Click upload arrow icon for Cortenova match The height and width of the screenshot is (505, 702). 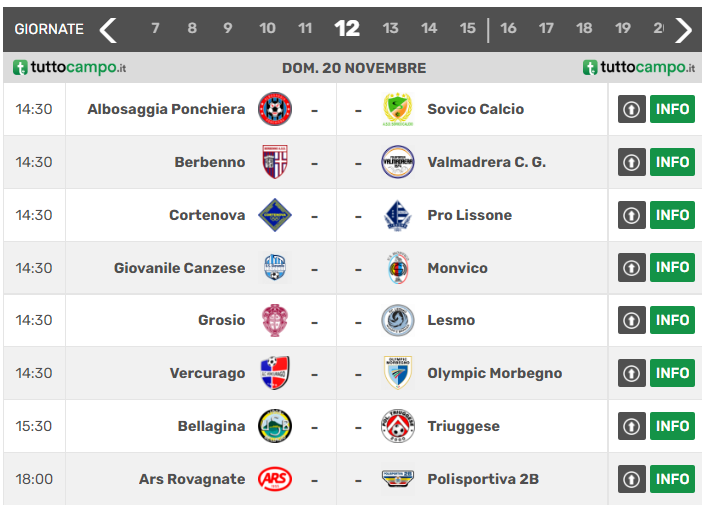pos(631,215)
